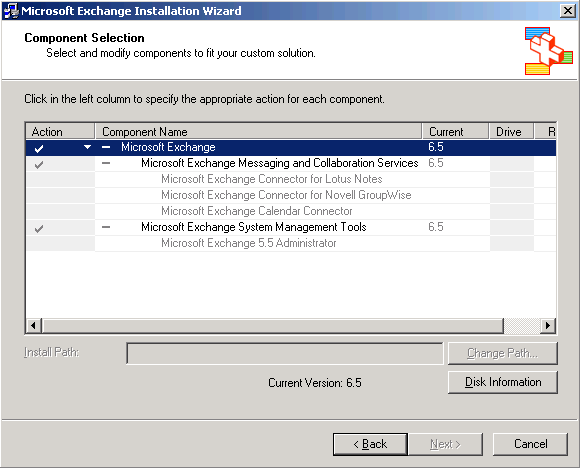Select Microsoft Exchange Calendar Connector
Image resolution: width=580 pixels, height=468 pixels.
[256, 211]
